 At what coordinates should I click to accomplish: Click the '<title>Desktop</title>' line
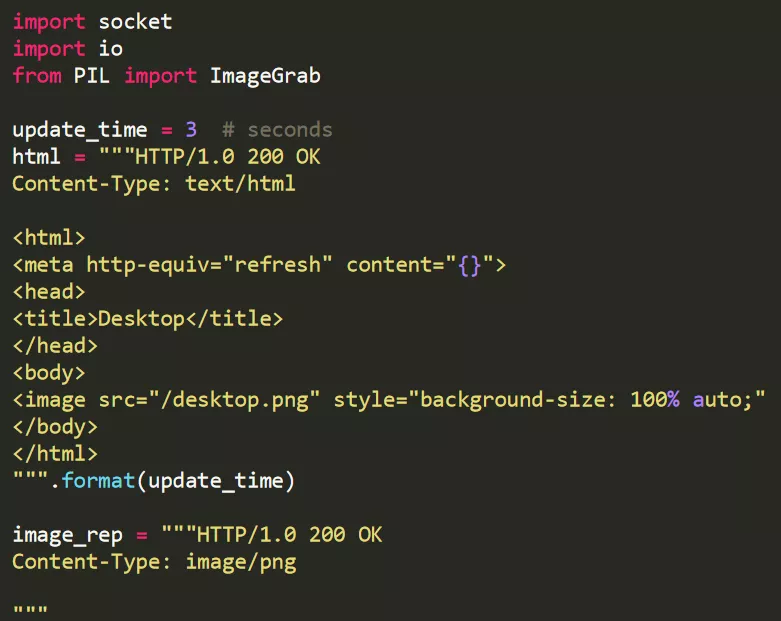tap(147, 319)
